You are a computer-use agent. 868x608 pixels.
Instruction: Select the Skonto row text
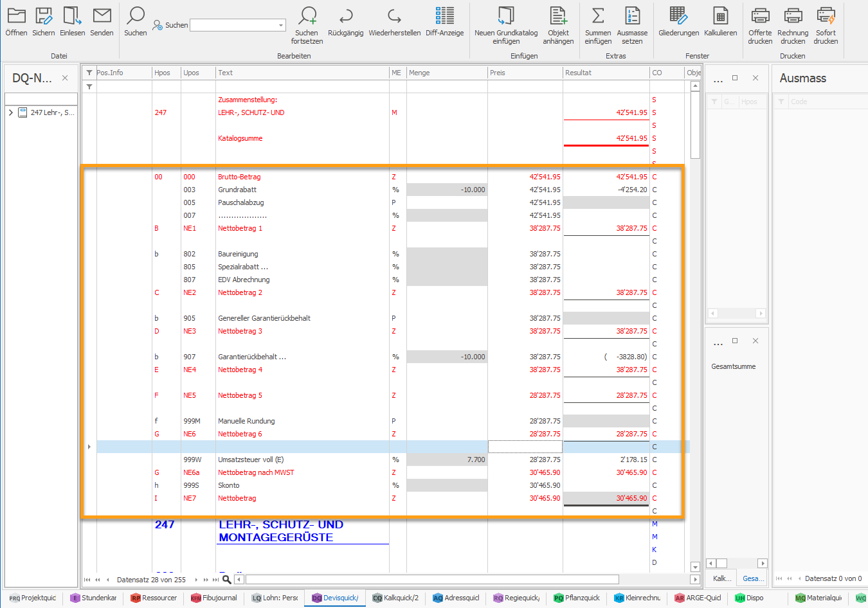tap(228, 485)
